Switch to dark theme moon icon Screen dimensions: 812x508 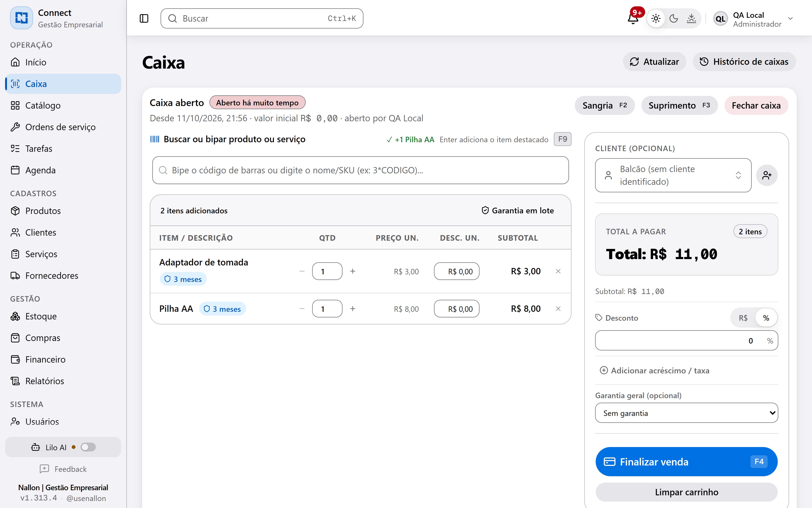(x=673, y=18)
